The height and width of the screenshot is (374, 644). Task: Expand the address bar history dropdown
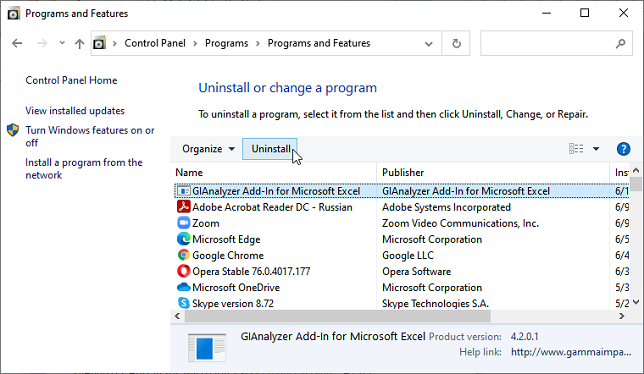pyautogui.click(x=428, y=44)
